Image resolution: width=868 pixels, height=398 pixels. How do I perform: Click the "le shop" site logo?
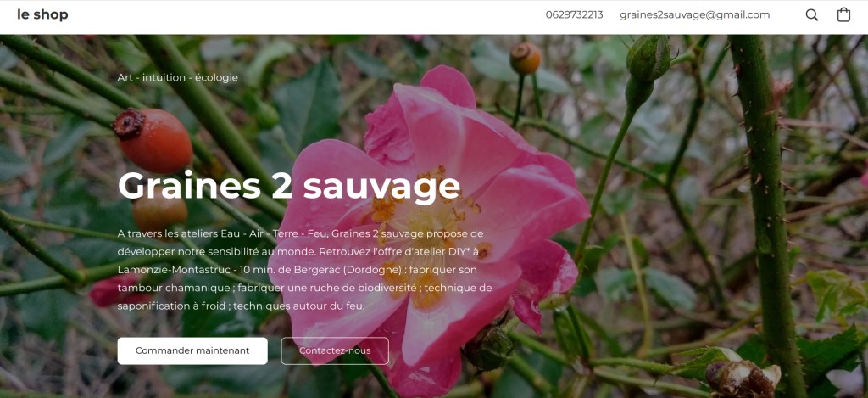(x=42, y=14)
